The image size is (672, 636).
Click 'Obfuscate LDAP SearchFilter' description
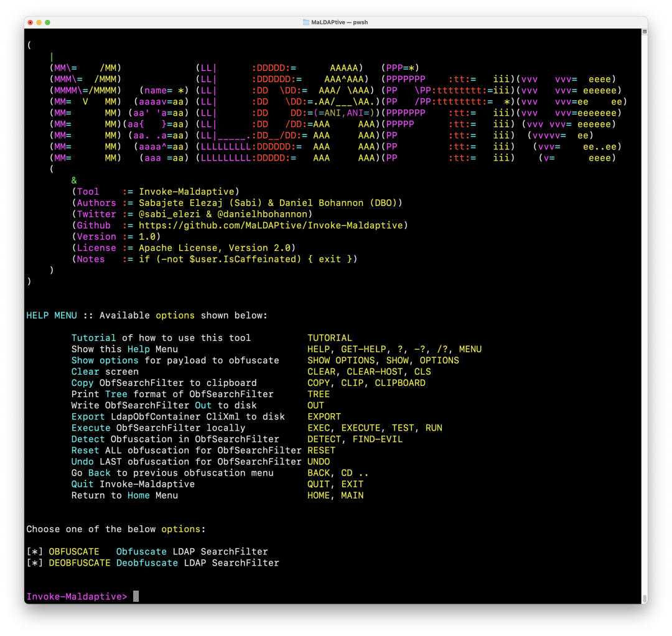click(x=192, y=551)
